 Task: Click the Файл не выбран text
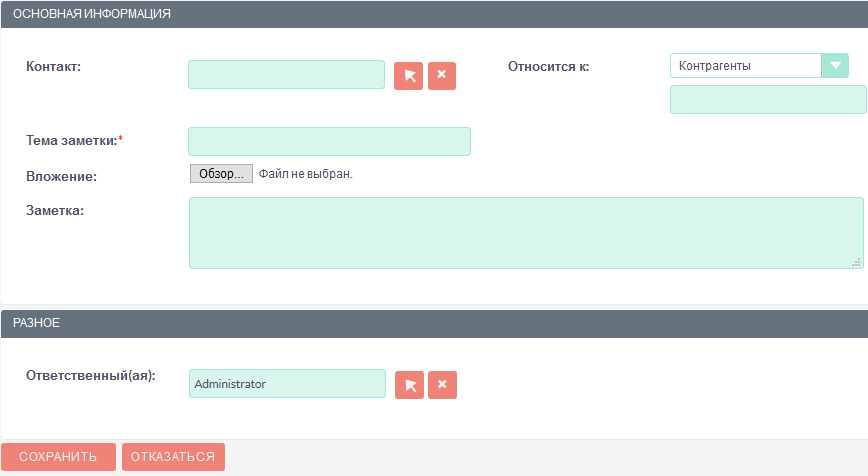(x=306, y=174)
